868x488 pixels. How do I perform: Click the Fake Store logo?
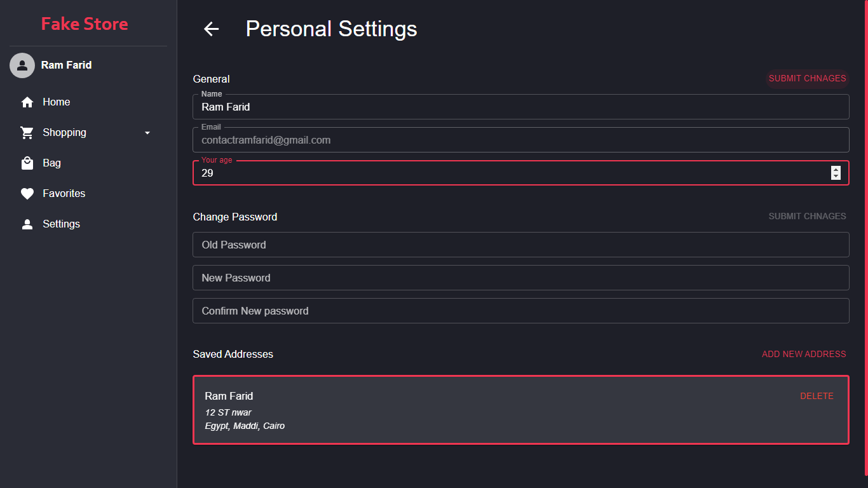point(85,24)
